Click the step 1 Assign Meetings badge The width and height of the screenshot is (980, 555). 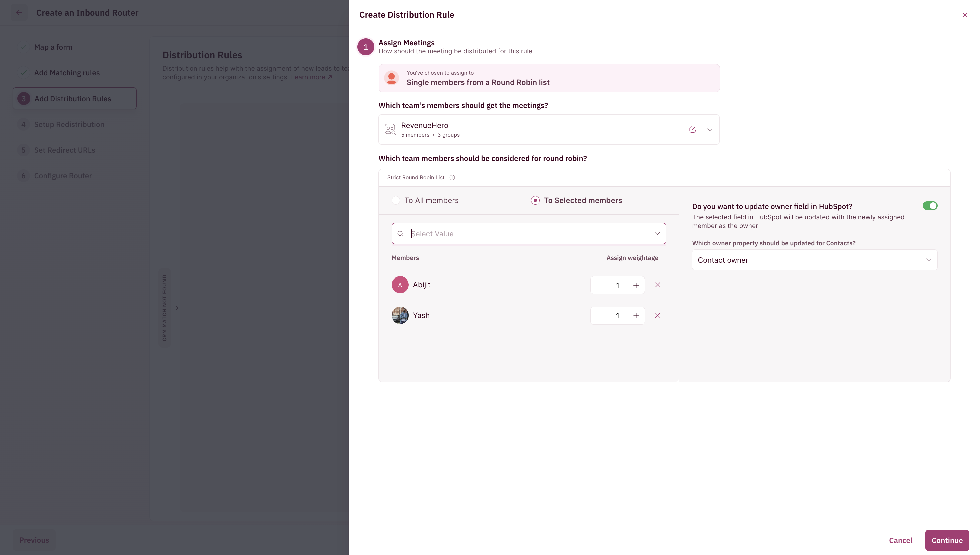click(x=366, y=47)
